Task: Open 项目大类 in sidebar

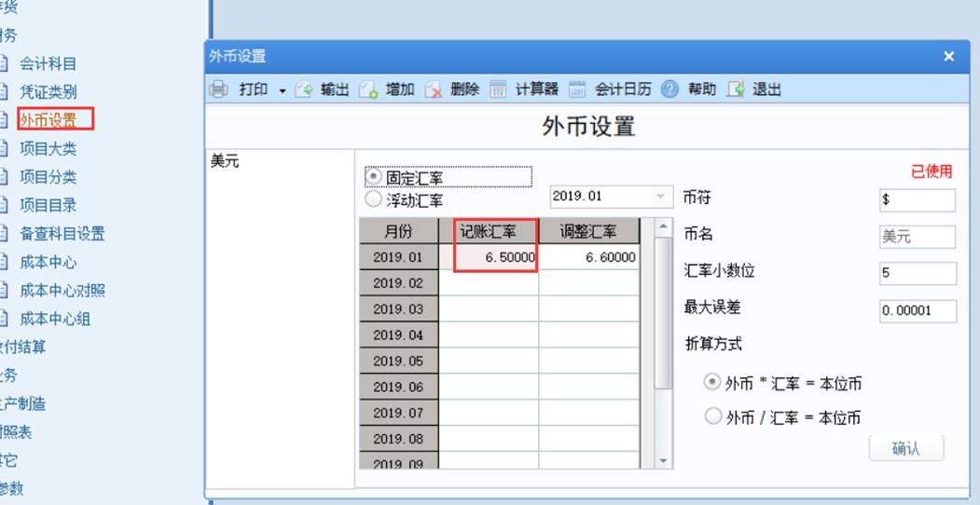Action: pos(48,148)
